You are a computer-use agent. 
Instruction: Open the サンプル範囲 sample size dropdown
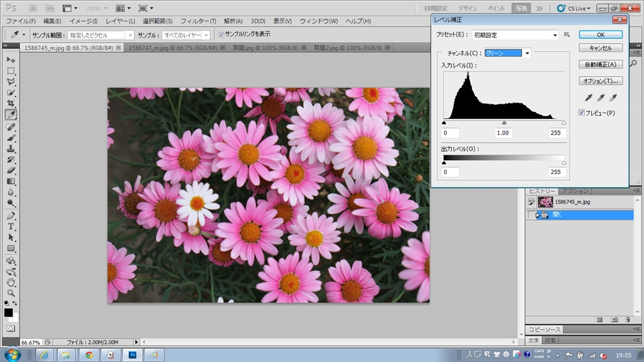click(101, 35)
